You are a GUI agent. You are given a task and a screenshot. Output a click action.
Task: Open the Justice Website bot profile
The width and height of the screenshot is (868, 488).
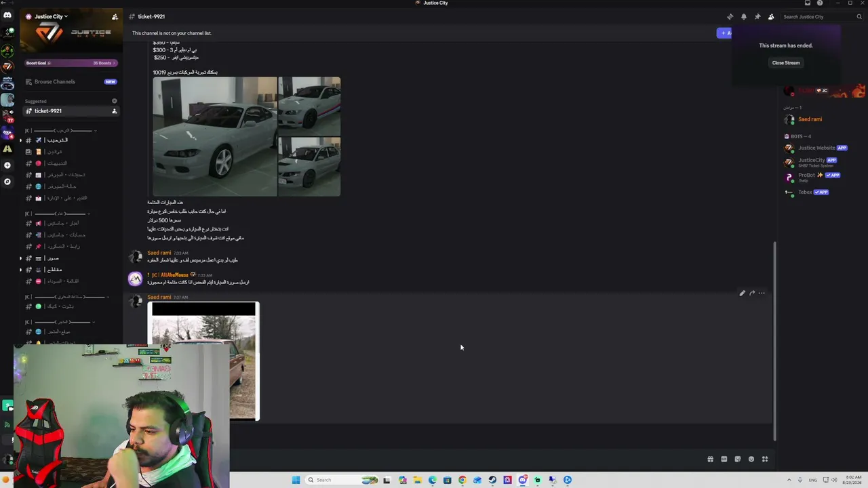pos(821,148)
